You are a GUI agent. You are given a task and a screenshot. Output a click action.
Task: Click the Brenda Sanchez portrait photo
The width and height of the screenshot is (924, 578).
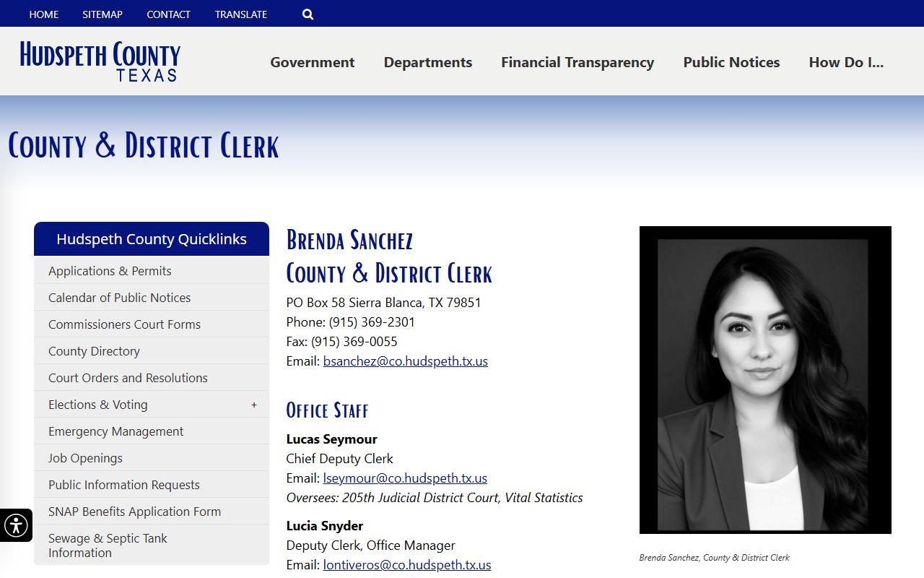[765, 380]
